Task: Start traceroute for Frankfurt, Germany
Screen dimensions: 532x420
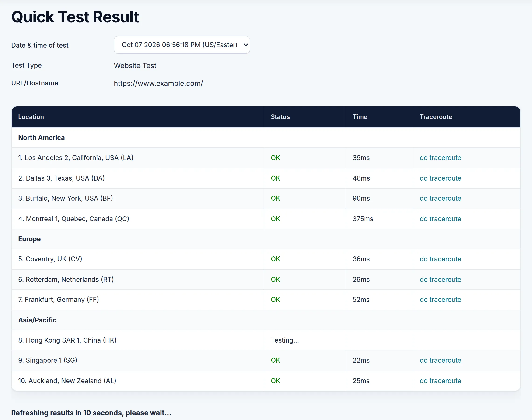Action: pyautogui.click(x=440, y=300)
